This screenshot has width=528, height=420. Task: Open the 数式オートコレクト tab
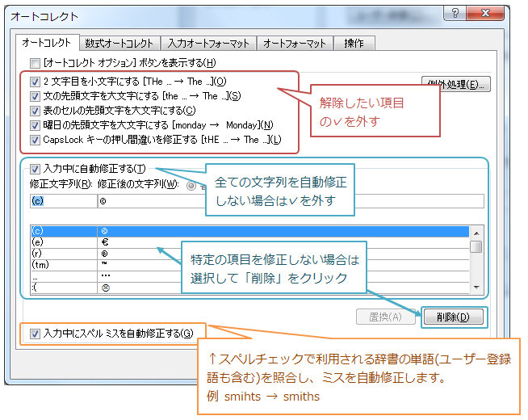[x=119, y=44]
